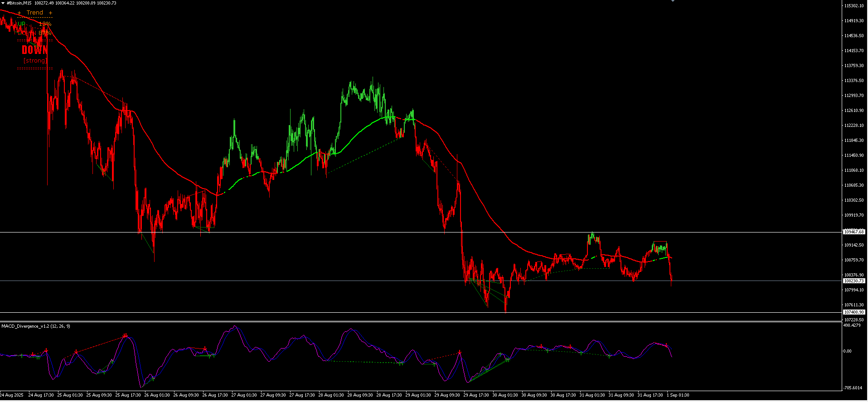Click the 24 Aug 2025 date label

click(12, 395)
